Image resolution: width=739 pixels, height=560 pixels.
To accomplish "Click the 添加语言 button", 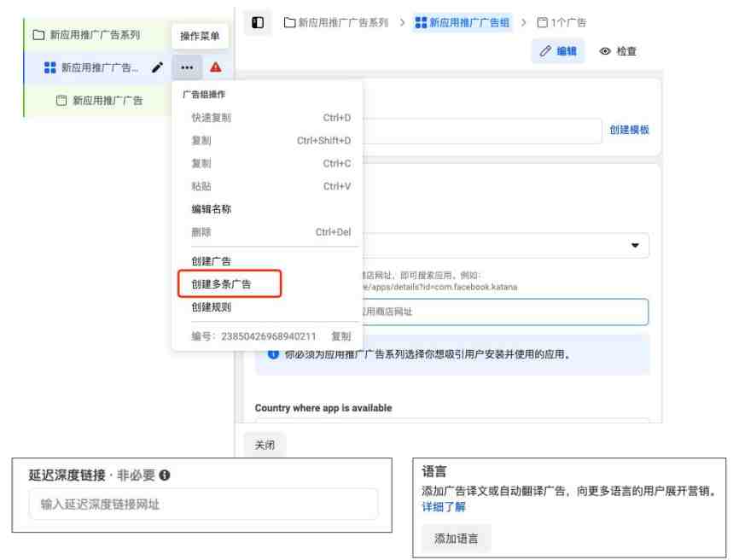I will (x=456, y=539).
